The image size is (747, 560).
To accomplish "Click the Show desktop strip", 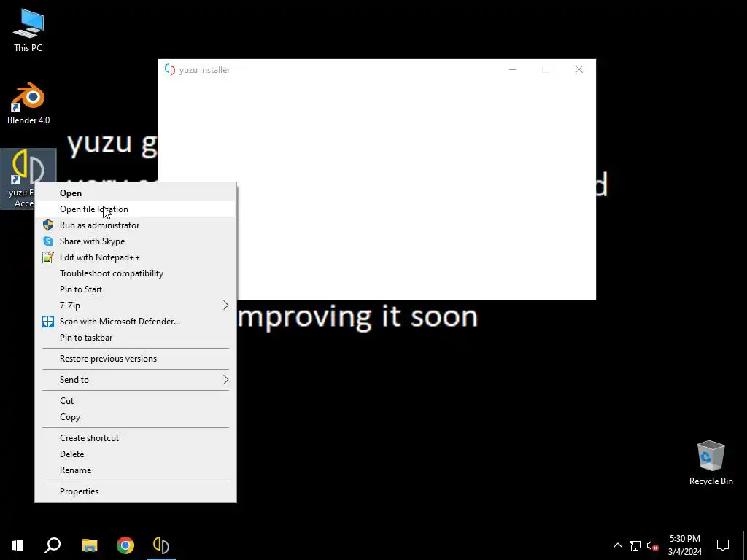I will (745, 545).
